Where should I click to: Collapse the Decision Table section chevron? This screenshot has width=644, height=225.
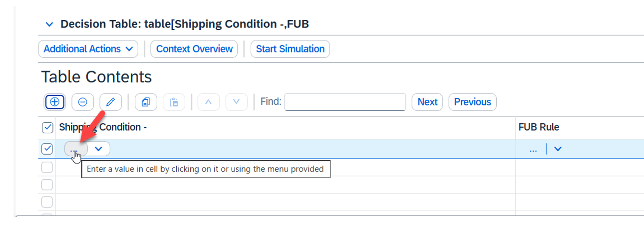(x=49, y=24)
